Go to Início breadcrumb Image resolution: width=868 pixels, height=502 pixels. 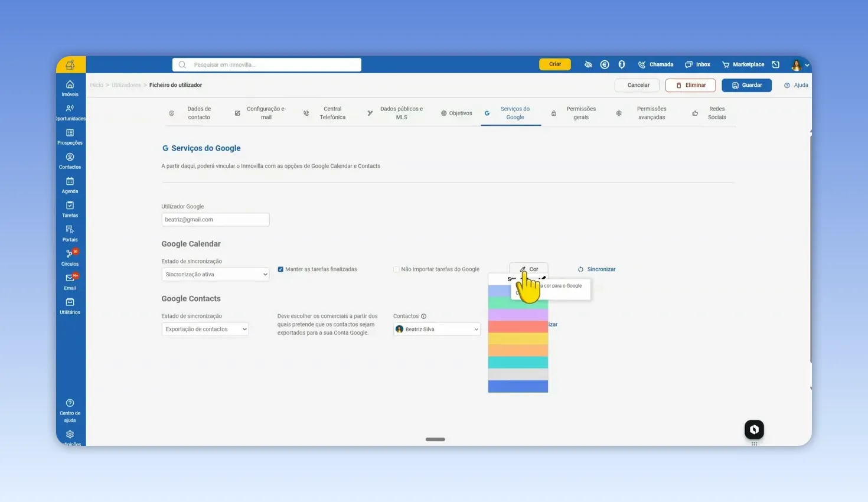pyautogui.click(x=96, y=85)
